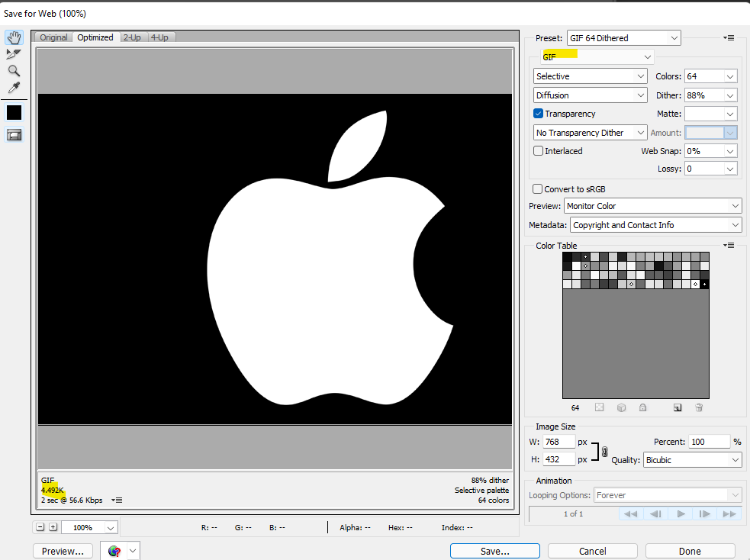Open the Quality Bicubic dropdown

click(x=693, y=459)
